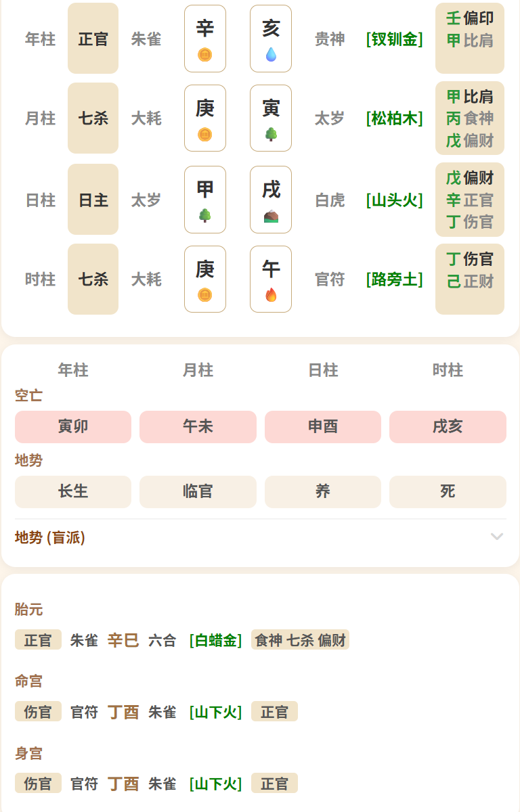The width and height of the screenshot is (520, 812).
Task: Select the month pillar 庚 coin tile
Action: click(205, 118)
